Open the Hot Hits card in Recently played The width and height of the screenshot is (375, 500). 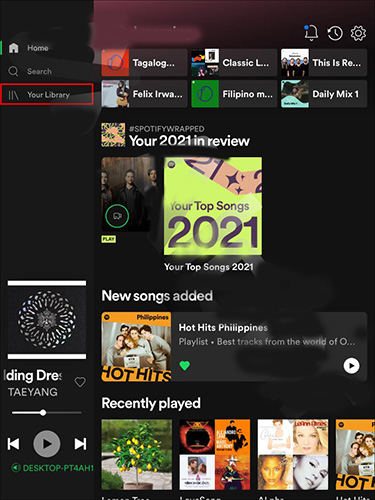355,454
